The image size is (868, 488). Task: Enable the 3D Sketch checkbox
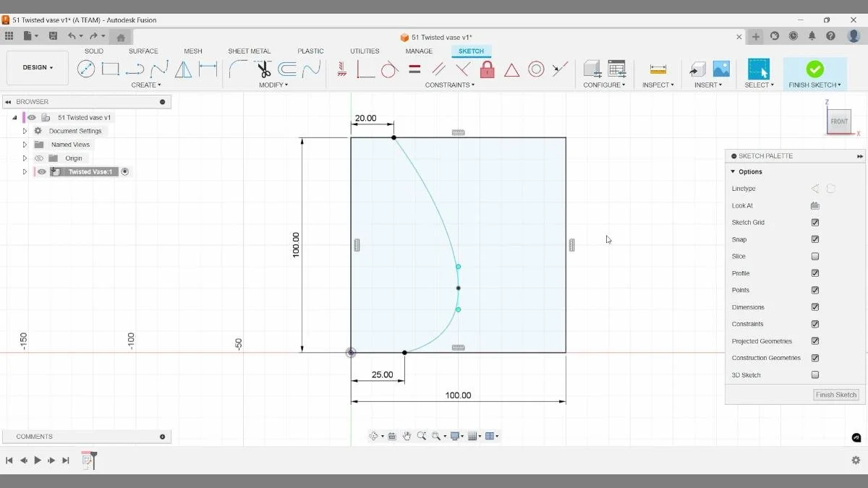tap(815, 375)
